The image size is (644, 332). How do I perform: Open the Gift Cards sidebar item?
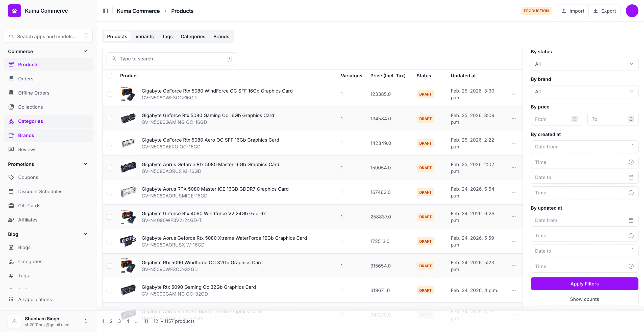[29, 206]
